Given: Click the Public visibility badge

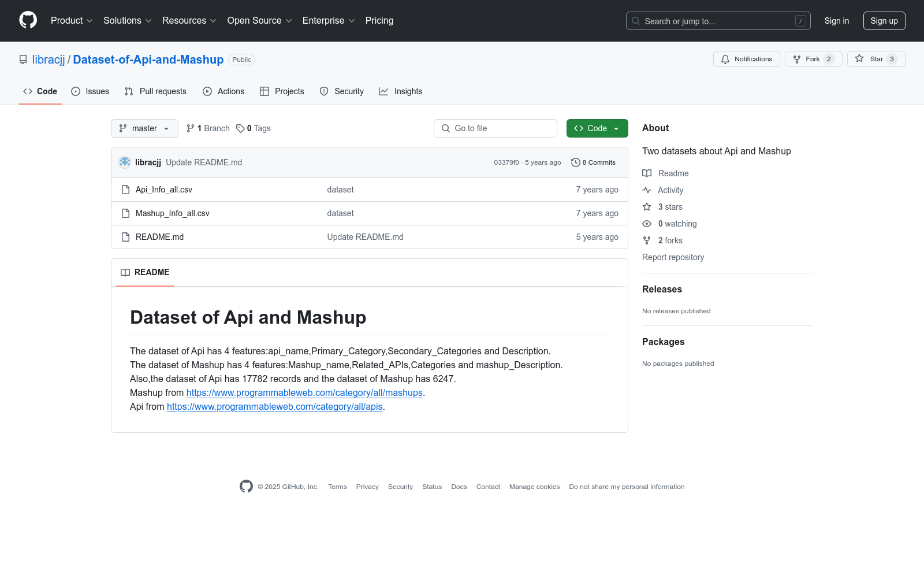Looking at the screenshot, I should [242, 60].
